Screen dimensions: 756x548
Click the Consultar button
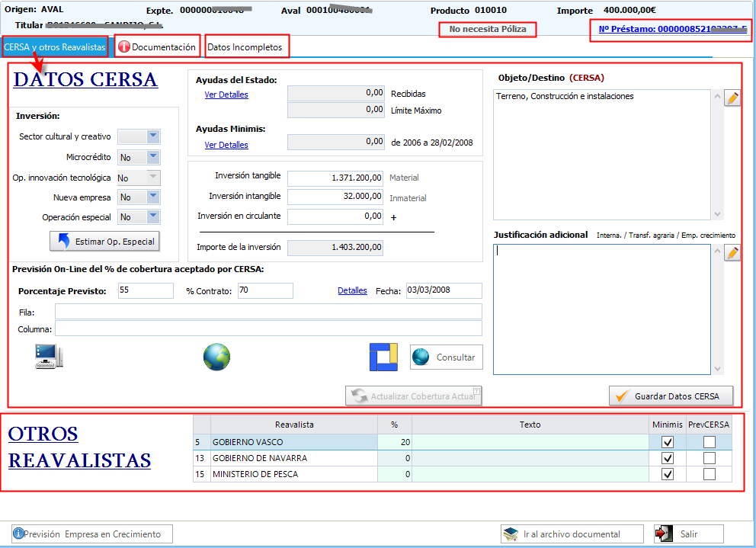click(446, 357)
